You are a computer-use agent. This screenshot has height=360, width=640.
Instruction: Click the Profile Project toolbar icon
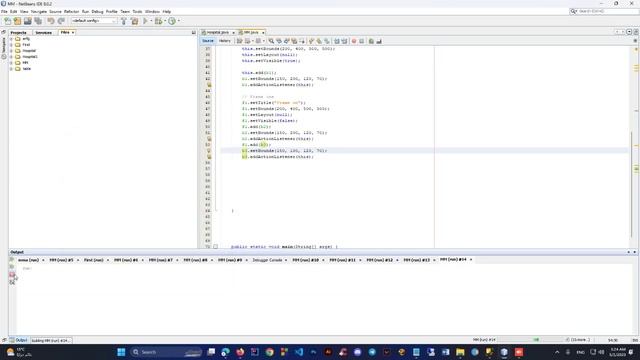pyautogui.click(x=172, y=21)
